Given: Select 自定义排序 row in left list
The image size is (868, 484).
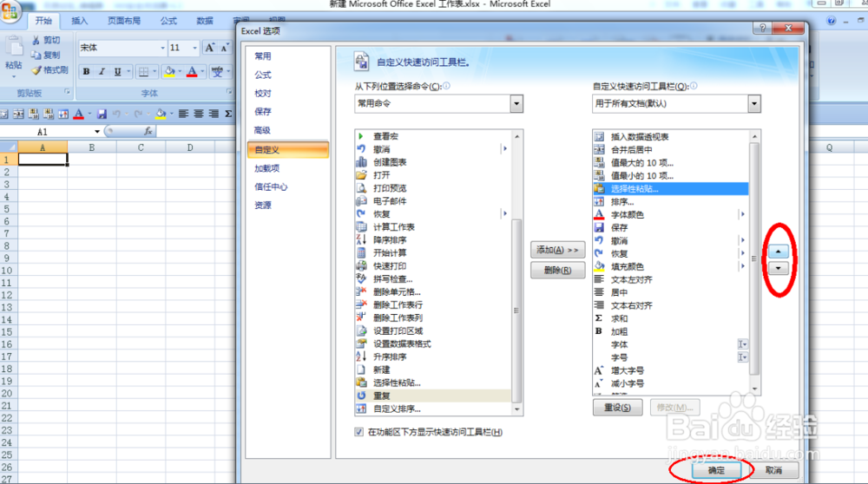Looking at the screenshot, I should tap(434, 409).
